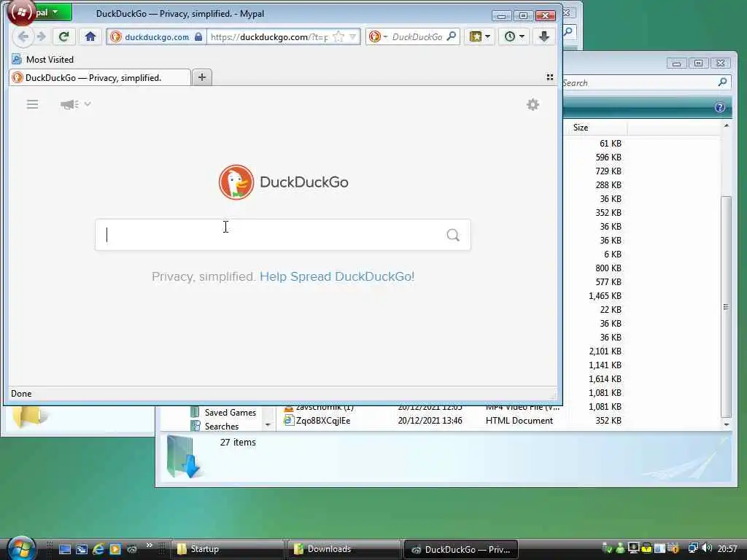Open the history clock dropdown button
The height and width of the screenshot is (560, 747).
click(514, 36)
